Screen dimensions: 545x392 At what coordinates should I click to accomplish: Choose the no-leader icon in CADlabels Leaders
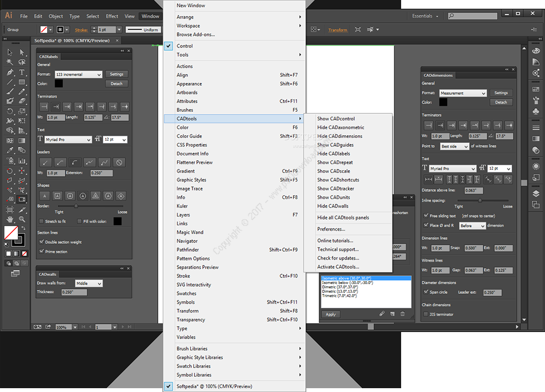click(119, 162)
